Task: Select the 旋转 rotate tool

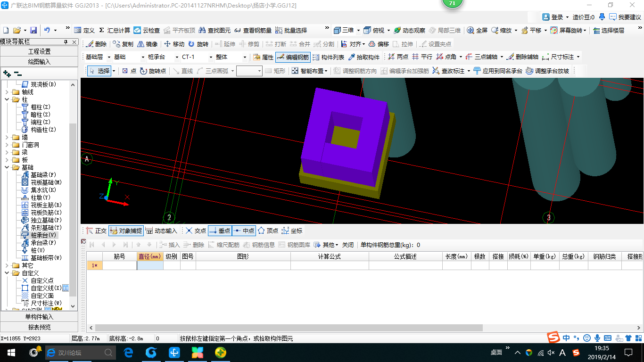Action: [198, 44]
